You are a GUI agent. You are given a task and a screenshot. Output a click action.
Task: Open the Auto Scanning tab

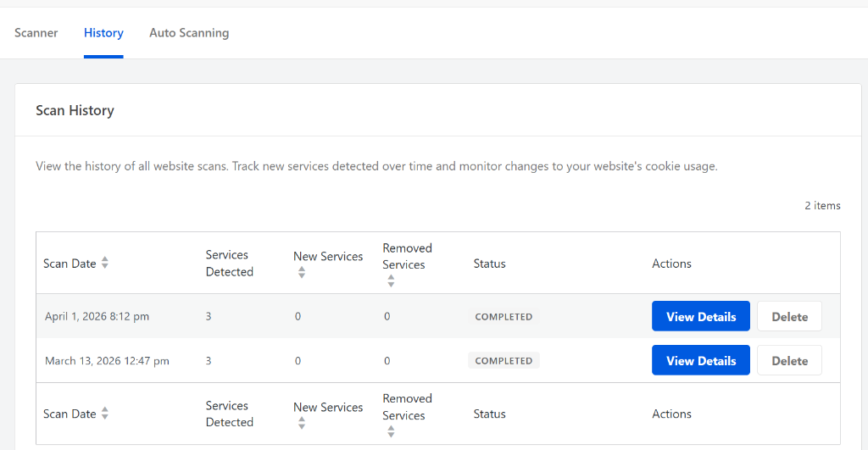click(189, 33)
